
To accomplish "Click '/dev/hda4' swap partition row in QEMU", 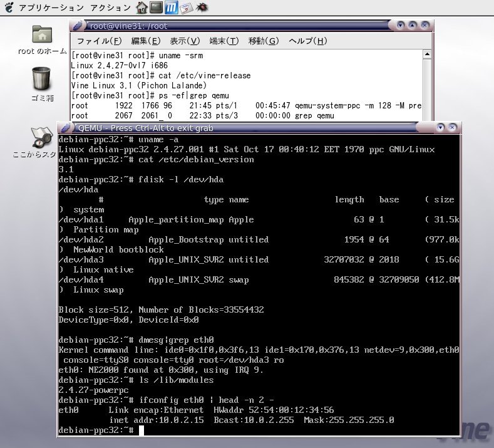I will click(259, 279).
